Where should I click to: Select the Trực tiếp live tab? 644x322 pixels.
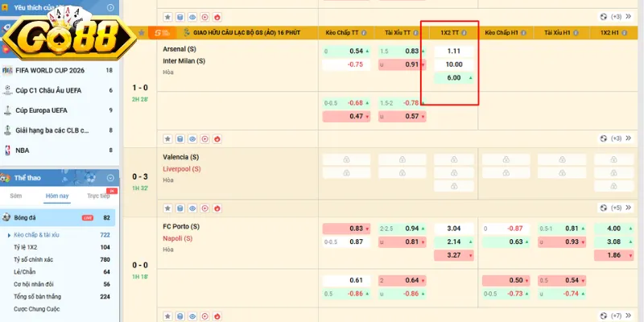tap(98, 196)
